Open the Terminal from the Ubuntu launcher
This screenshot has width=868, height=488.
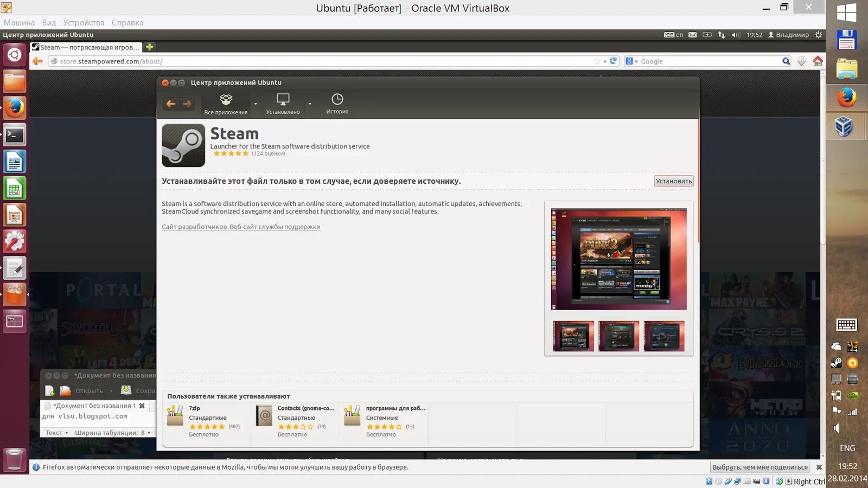[x=15, y=135]
